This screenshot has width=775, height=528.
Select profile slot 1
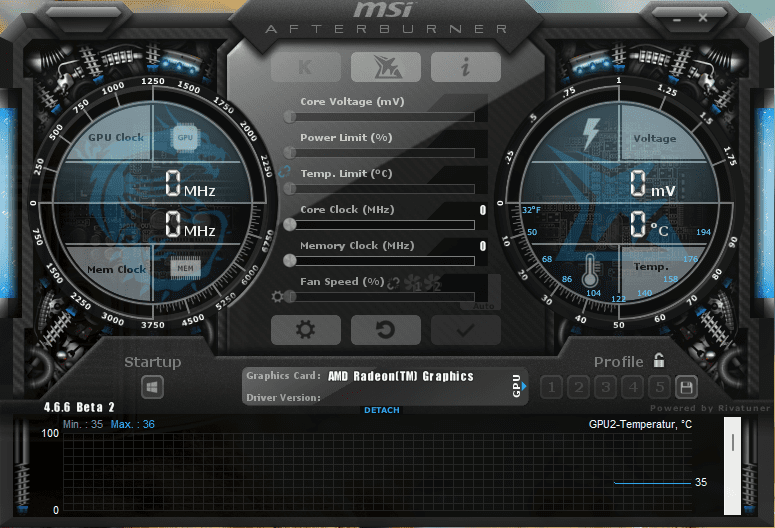552,387
